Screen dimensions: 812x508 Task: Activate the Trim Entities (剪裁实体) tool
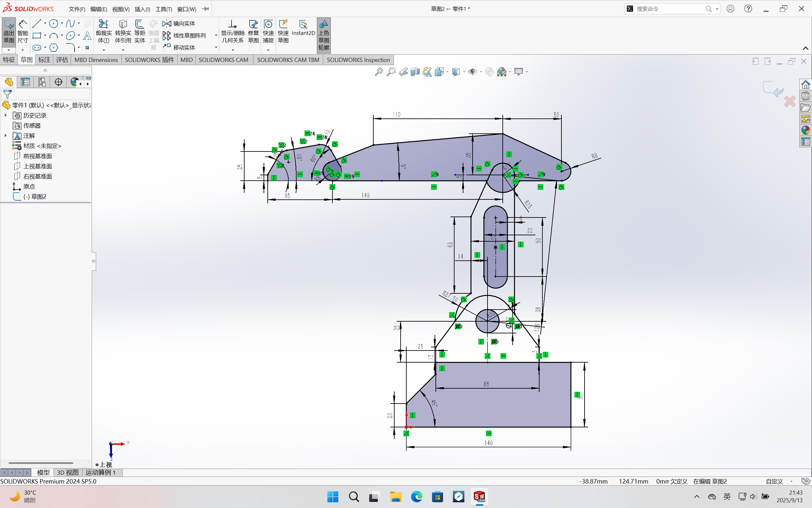click(x=104, y=31)
